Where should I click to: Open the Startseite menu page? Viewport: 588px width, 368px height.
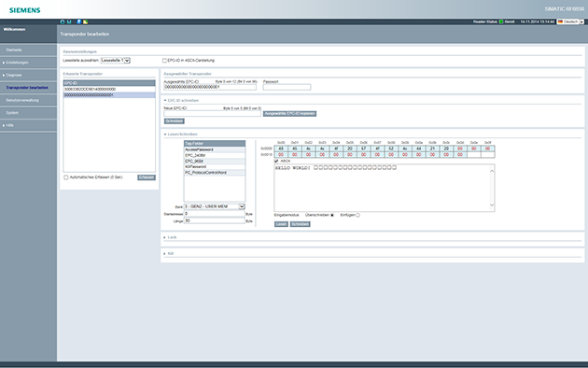coord(14,50)
